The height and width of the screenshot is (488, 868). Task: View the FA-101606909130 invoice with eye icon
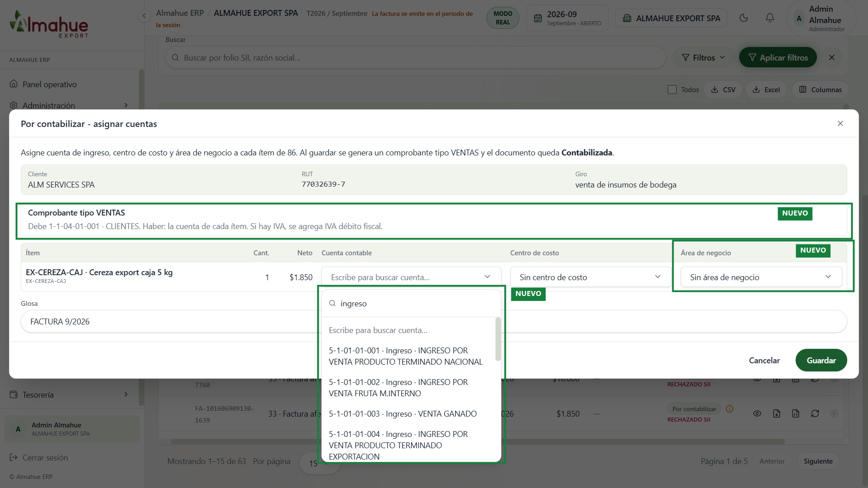click(757, 413)
